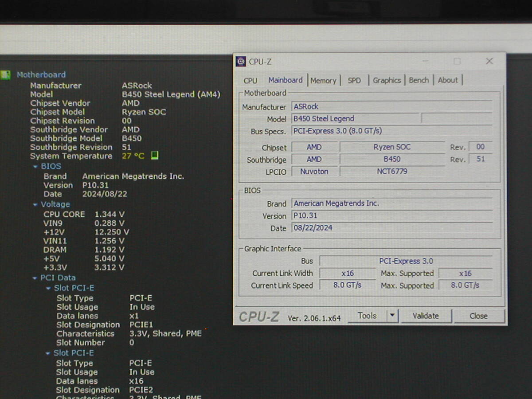Click the Validate button
532x399 pixels.
pos(426,316)
